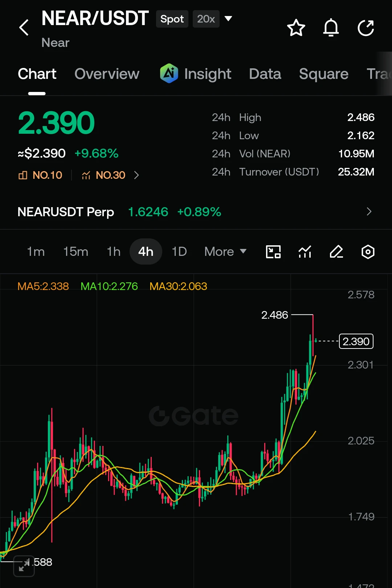This screenshot has height=588, width=392.
Task: Tap the large 2.390 price
Action: tap(56, 123)
